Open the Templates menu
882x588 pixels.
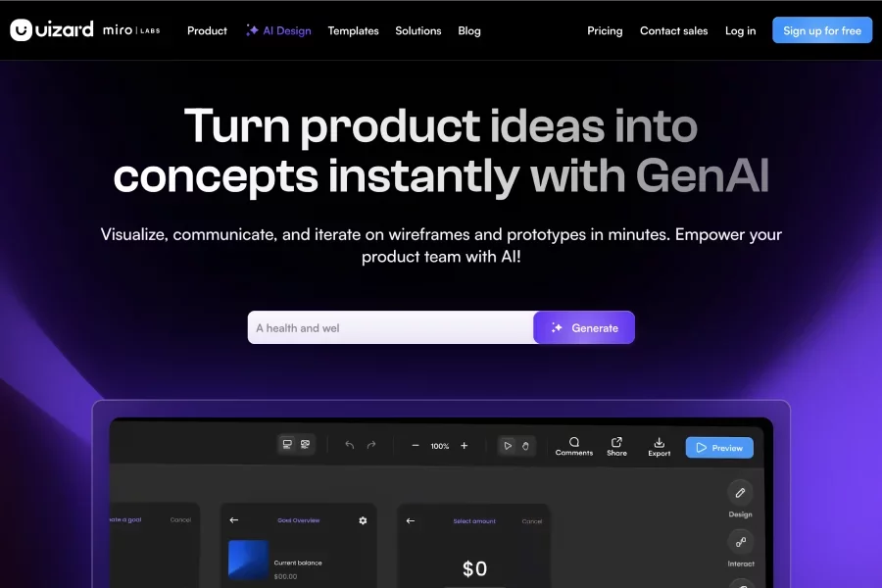[353, 30]
